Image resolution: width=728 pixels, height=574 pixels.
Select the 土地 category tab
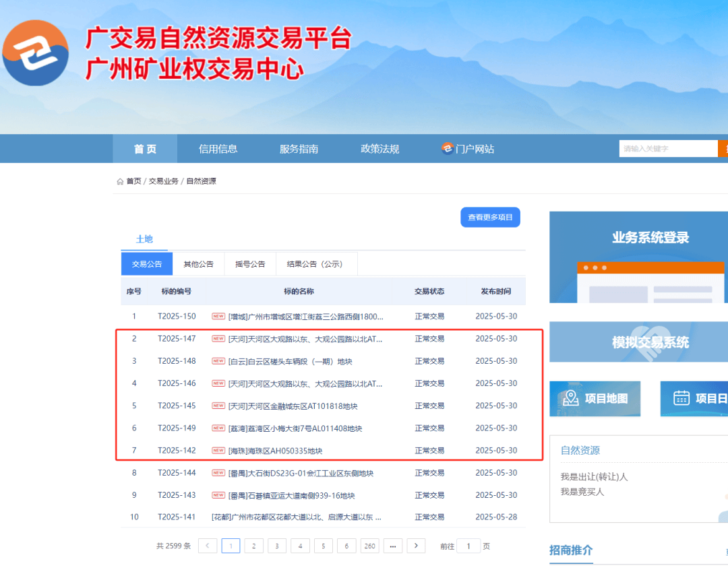(144, 239)
